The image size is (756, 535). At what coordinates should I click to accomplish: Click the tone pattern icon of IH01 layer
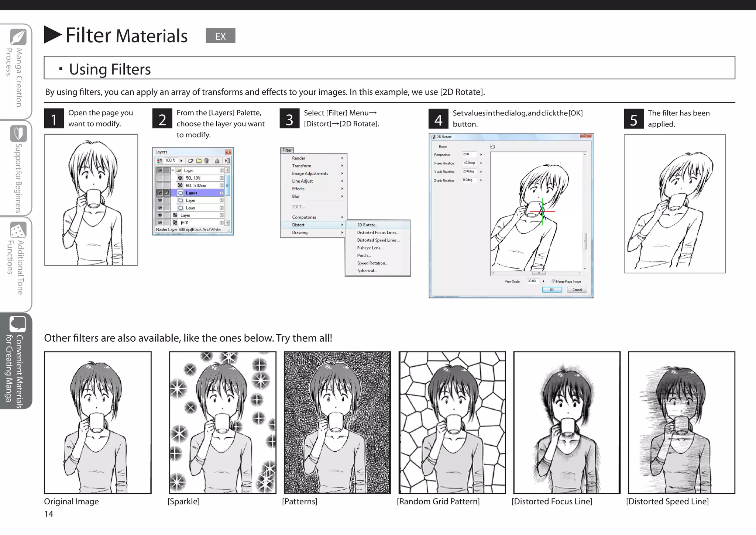[175, 222]
